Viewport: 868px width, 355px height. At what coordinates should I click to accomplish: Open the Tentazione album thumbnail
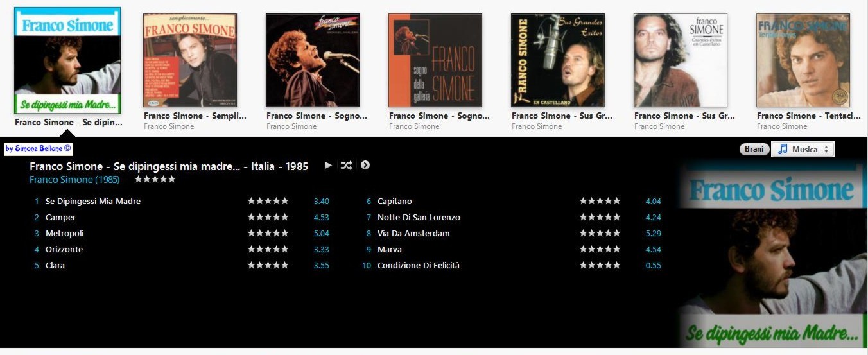[x=803, y=60]
